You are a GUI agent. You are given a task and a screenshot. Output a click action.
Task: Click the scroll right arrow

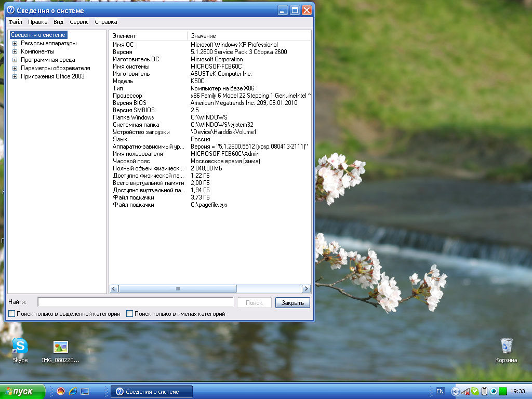[306, 289]
